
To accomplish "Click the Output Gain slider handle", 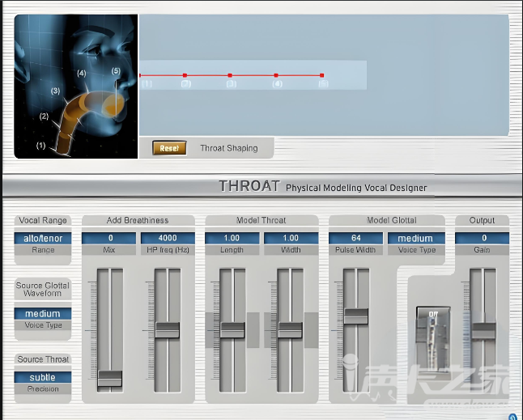I will pyautogui.click(x=483, y=331).
